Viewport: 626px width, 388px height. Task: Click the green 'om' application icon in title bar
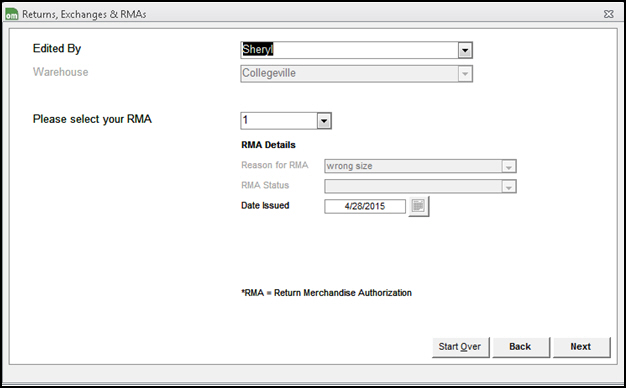(12, 14)
